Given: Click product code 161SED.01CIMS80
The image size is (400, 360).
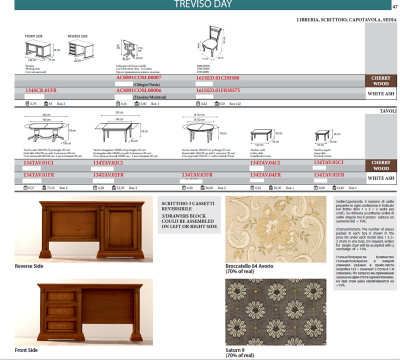Looking at the screenshot, I should 218,78.
